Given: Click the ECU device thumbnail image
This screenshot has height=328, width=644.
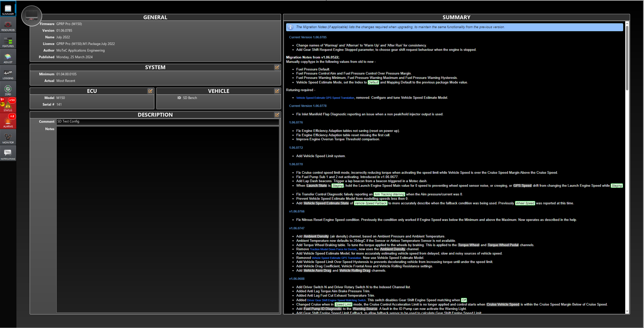Looking at the screenshot, I should pyautogui.click(x=32, y=16).
